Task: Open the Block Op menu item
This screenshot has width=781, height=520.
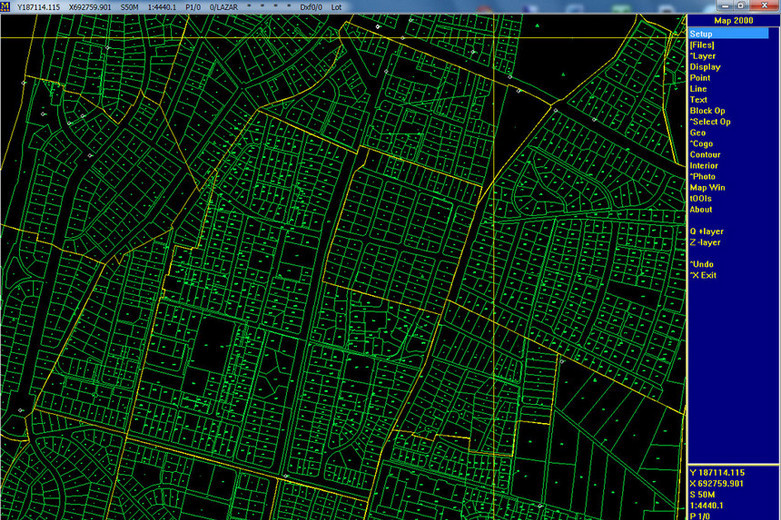Action: 707,111
